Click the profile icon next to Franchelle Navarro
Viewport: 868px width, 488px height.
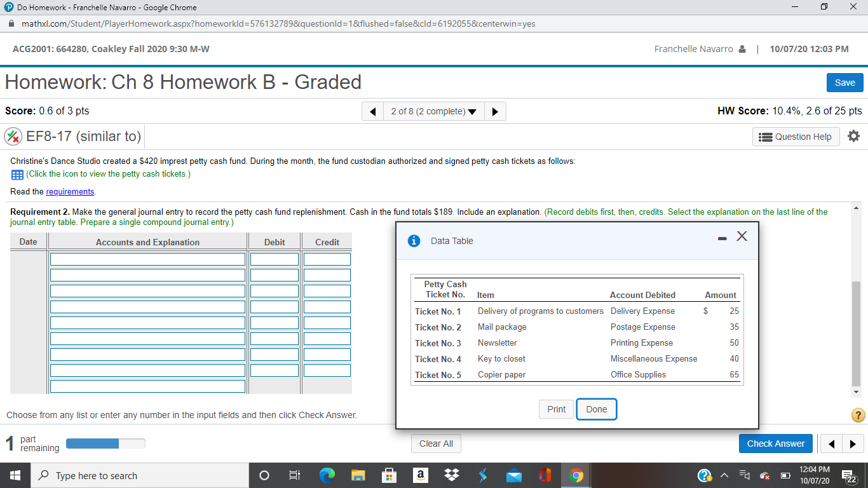pyautogui.click(x=743, y=48)
